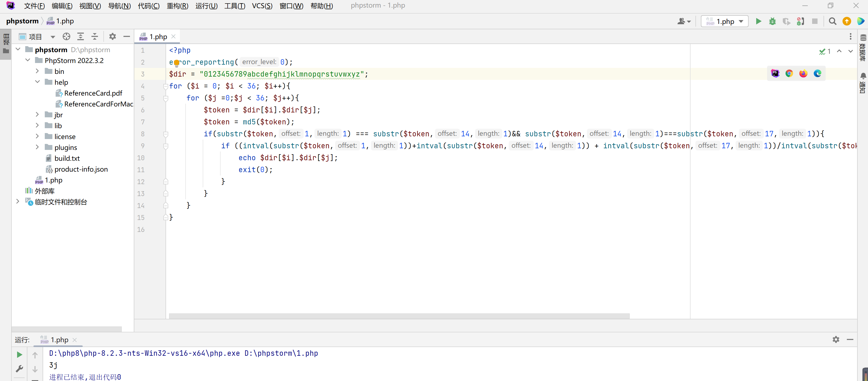The image size is (868, 381).
Task: Open product-info.json file
Action: coord(81,169)
